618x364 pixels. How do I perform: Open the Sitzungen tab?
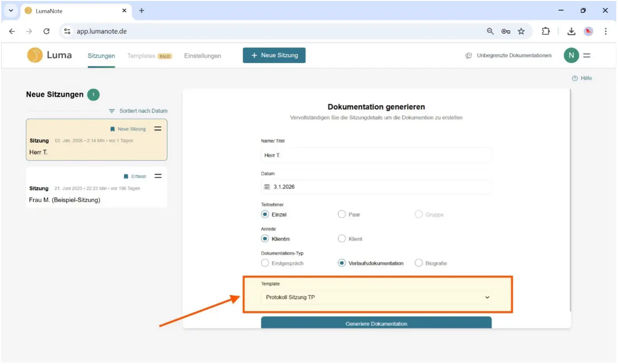pos(101,56)
